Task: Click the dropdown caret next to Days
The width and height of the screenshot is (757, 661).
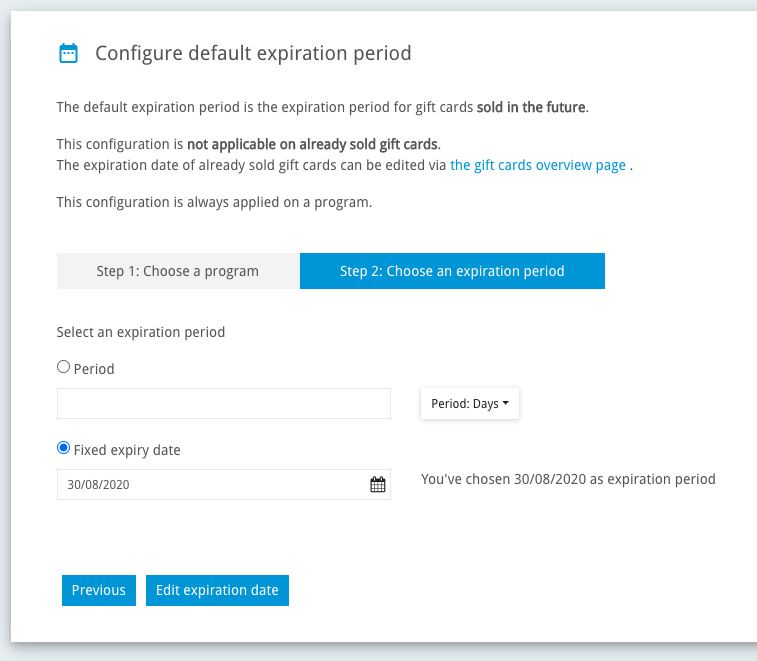Action: tap(505, 403)
